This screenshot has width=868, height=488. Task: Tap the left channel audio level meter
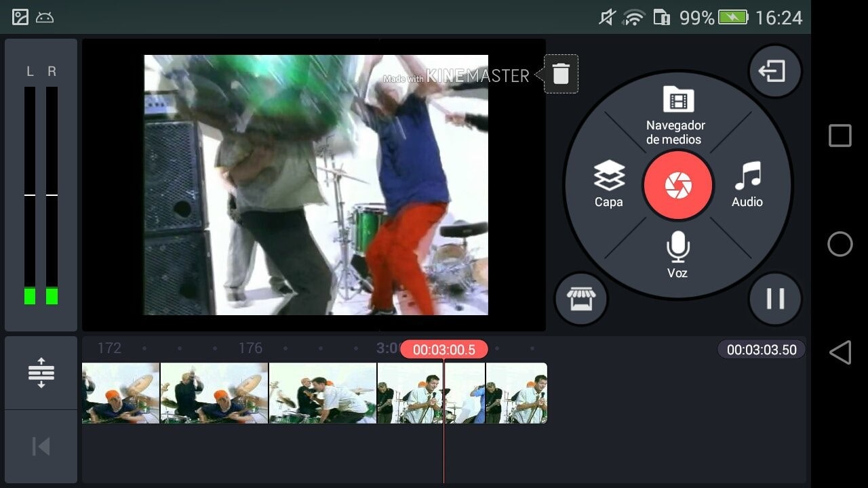(30, 195)
